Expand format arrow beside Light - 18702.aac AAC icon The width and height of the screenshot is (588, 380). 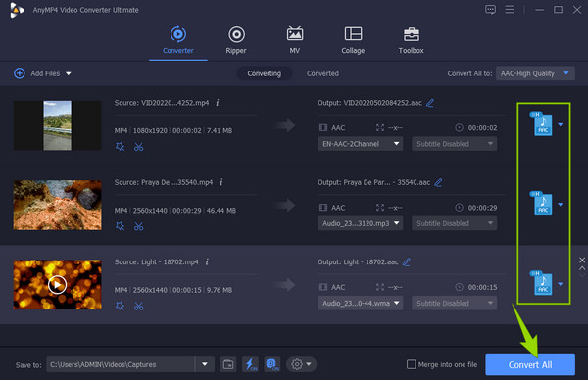pyautogui.click(x=561, y=284)
